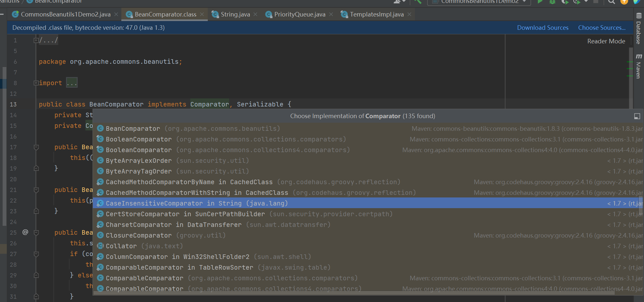The width and height of the screenshot is (644, 302).
Task: Click the Search Everywhere magnifier icon
Action: (x=611, y=2)
